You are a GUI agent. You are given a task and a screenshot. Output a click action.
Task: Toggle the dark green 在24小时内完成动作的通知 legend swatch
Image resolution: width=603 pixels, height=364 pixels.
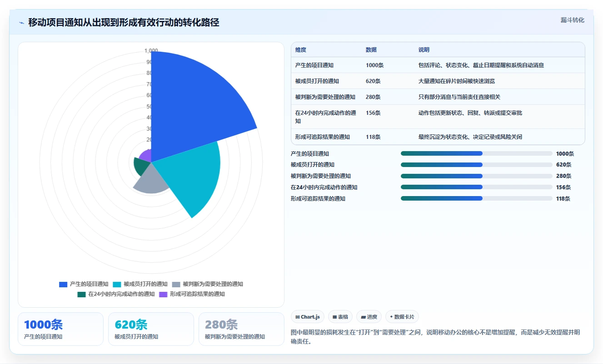pos(81,294)
